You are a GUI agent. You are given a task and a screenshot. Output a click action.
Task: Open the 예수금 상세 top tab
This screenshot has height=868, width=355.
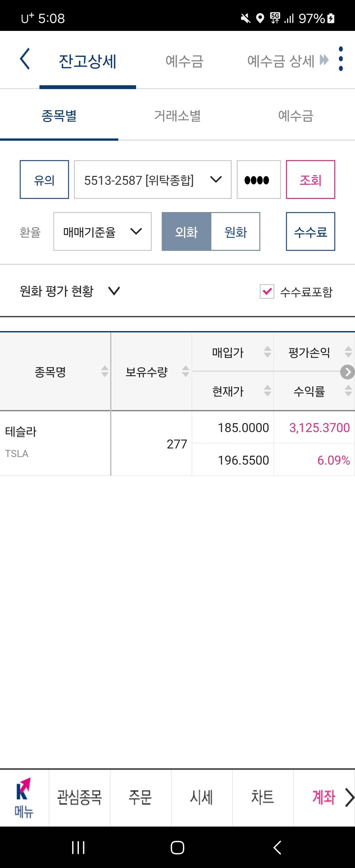click(281, 61)
